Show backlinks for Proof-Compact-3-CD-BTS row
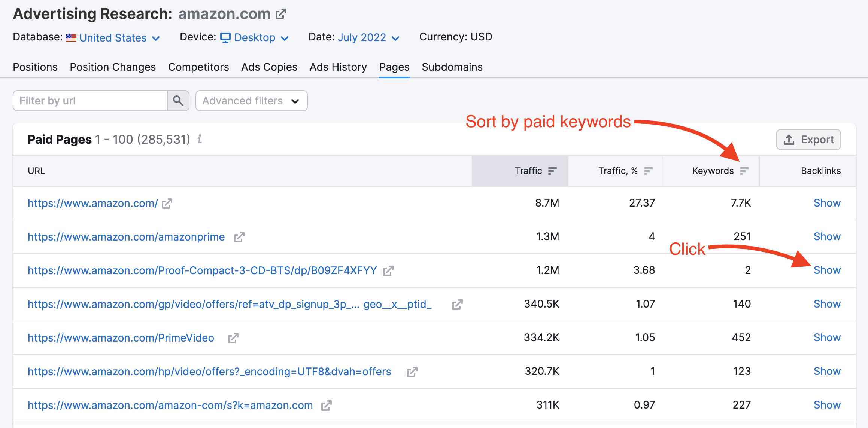 click(827, 270)
